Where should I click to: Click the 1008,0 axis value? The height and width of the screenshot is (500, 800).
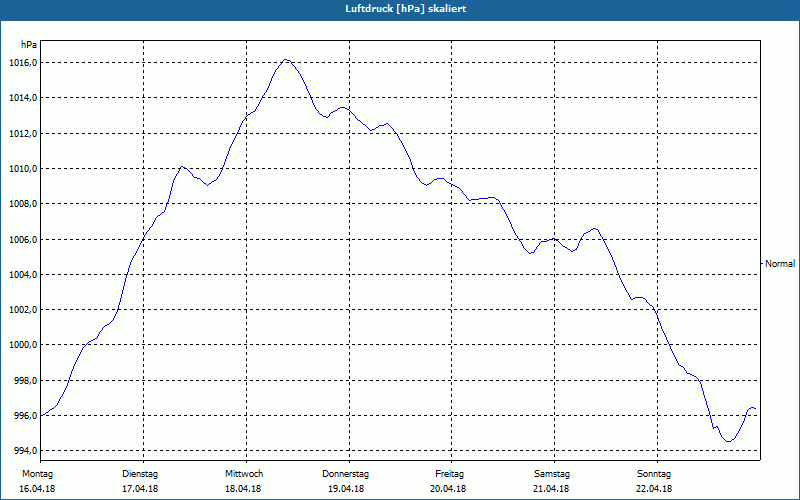coord(22,204)
